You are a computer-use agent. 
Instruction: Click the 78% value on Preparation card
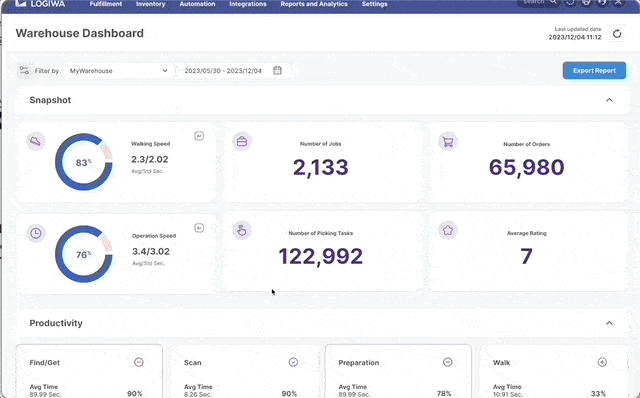click(444, 394)
